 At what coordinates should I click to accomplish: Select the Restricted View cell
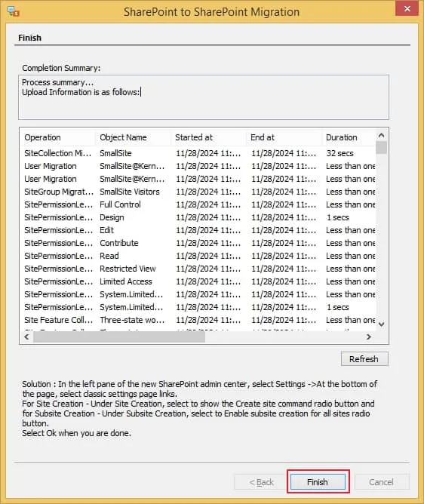point(128,269)
